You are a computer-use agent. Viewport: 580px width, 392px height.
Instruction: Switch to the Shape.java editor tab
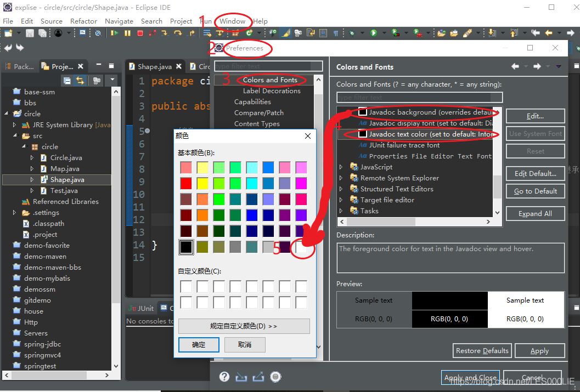[x=155, y=66]
